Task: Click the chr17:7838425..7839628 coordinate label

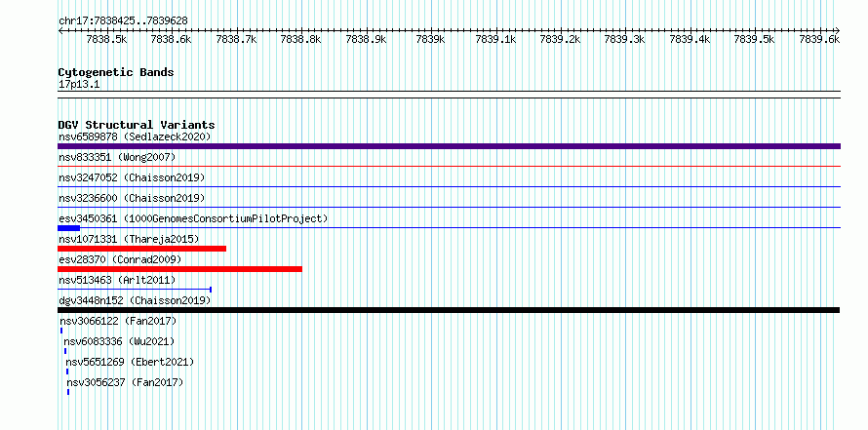Action: (123, 20)
